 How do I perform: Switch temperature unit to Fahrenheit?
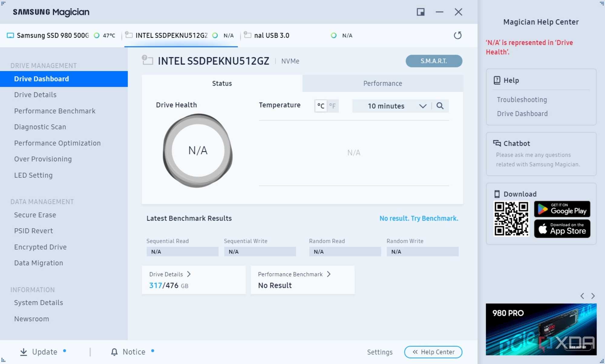pyautogui.click(x=332, y=106)
